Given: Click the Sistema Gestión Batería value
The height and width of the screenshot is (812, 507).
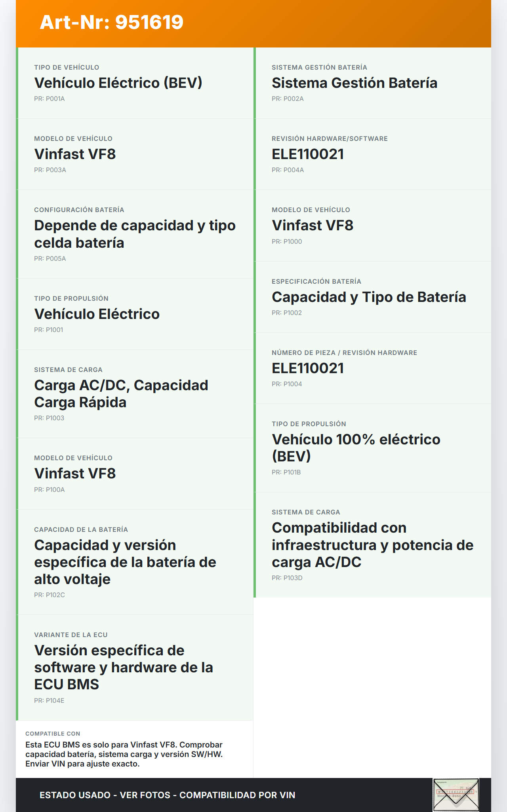Looking at the screenshot, I should [355, 83].
